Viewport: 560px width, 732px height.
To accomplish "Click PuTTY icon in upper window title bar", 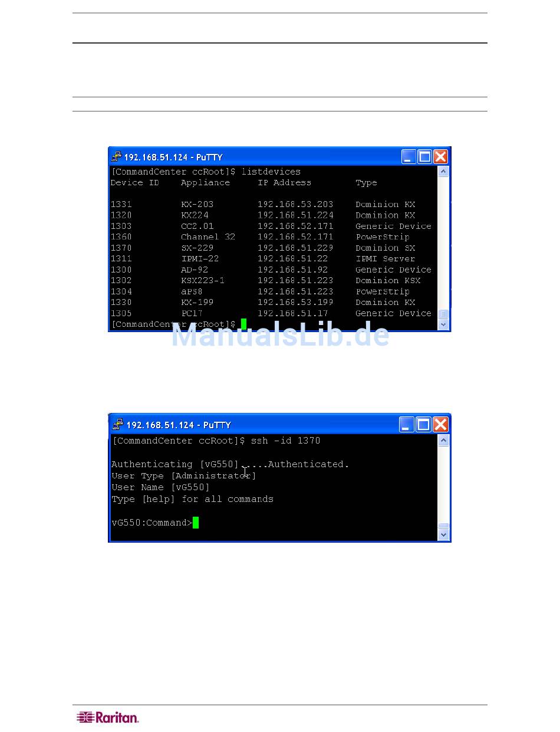I will point(117,157).
